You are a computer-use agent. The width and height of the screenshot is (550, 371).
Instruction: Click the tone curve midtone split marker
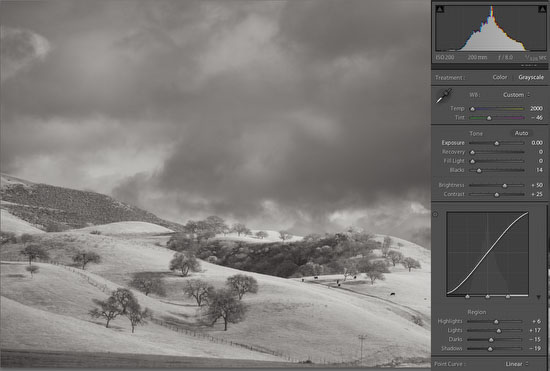488,297
